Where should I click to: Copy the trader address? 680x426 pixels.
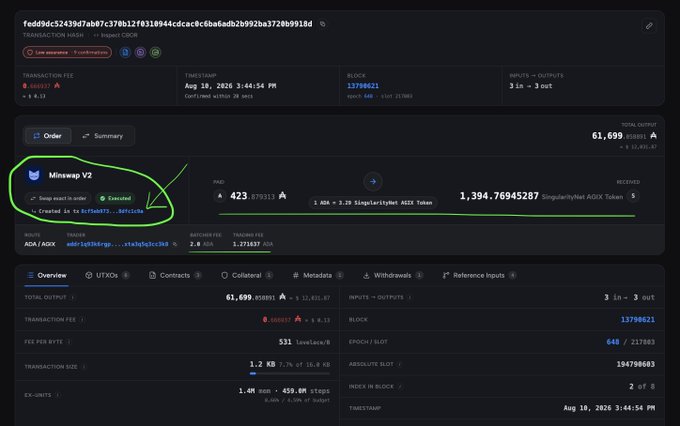click(x=175, y=244)
